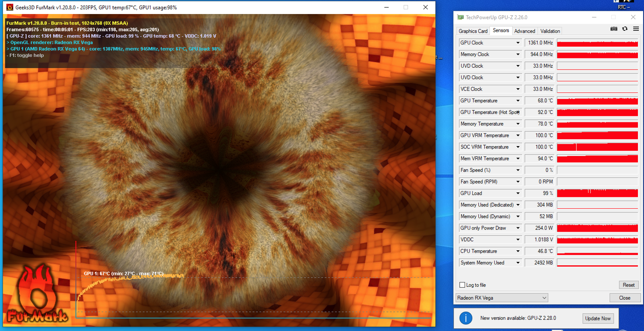Screen dimensions: 644x331
Task: Click the refresh sensors icon in GPU-Z
Action: 625,29
